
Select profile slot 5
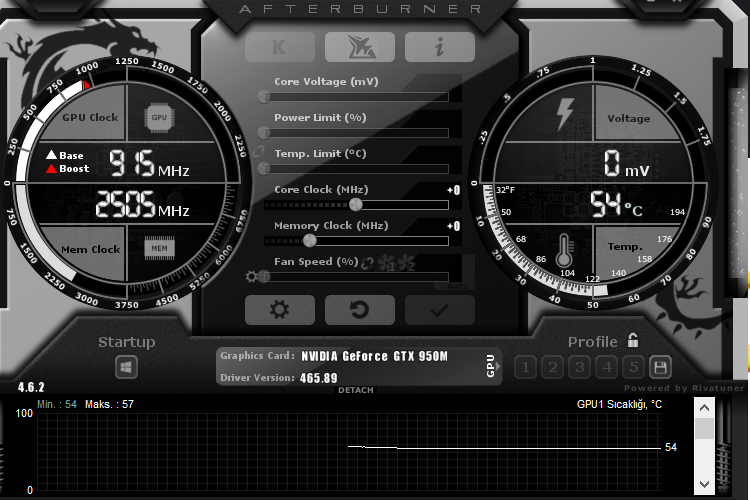pos(634,367)
